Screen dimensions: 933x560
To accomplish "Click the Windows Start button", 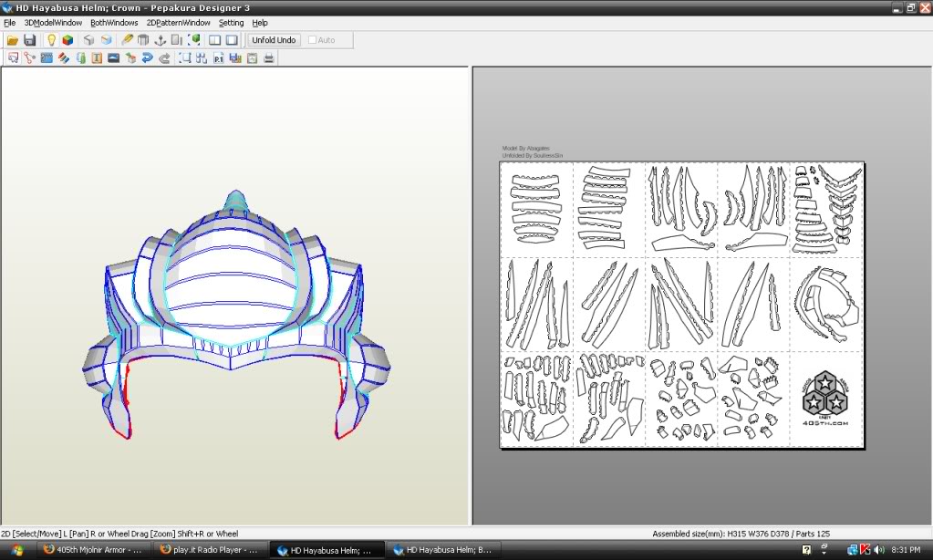I will click(x=16, y=550).
